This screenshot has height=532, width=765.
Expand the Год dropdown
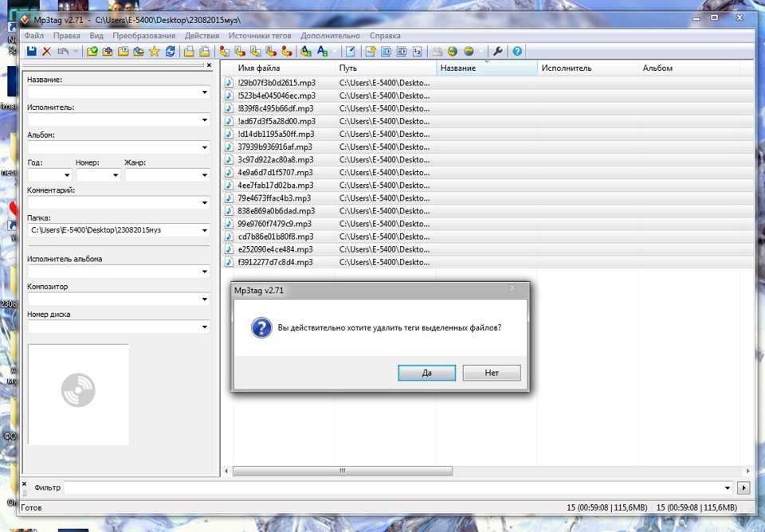[67, 175]
